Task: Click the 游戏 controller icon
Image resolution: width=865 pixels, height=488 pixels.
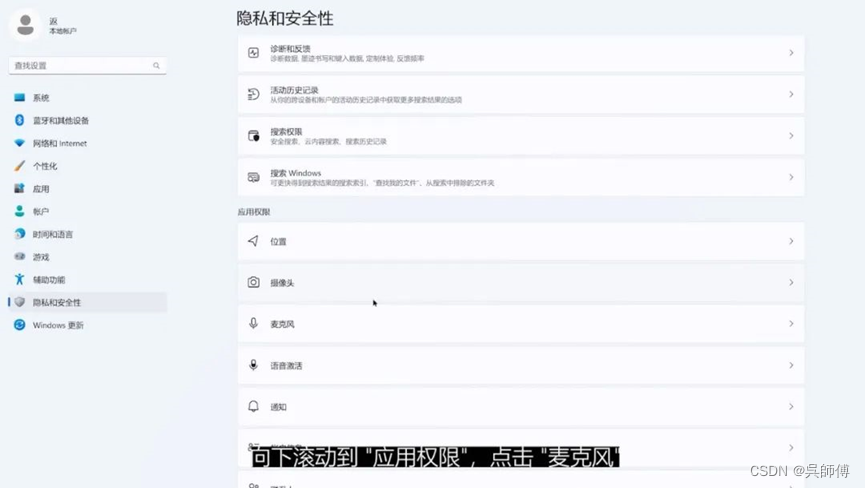Action: pos(19,256)
